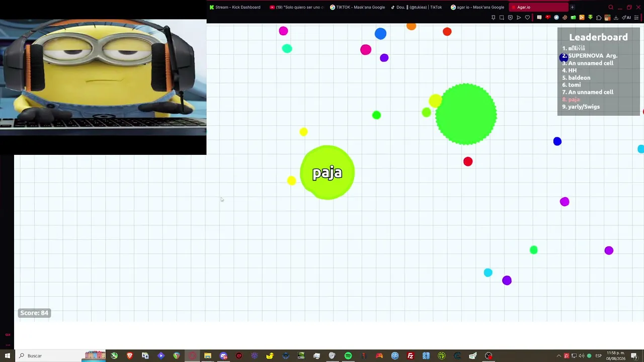Open the yellow duck app in taskbar
Screen dimensions: 644x362
[270, 356]
